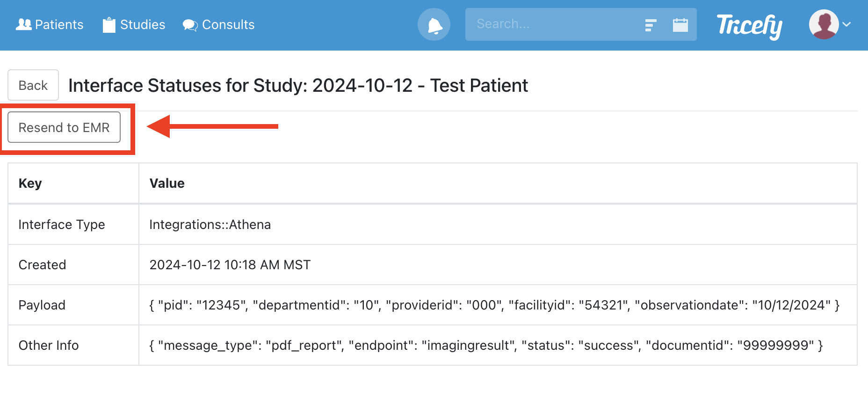This screenshot has width=868, height=398.
Task: Click the Key column header
Action: point(30,183)
